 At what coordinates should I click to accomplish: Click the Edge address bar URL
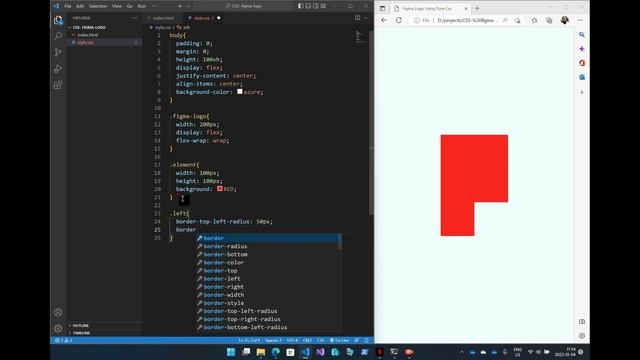[x=467, y=20]
